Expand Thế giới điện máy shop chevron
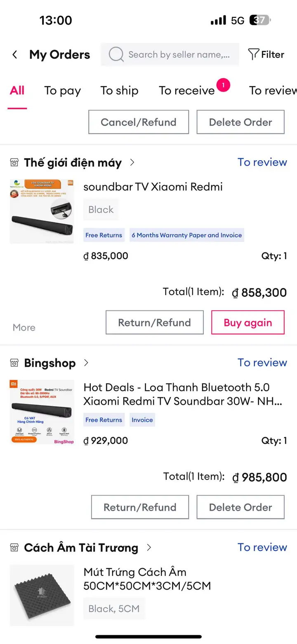The image size is (297, 644). tap(132, 163)
